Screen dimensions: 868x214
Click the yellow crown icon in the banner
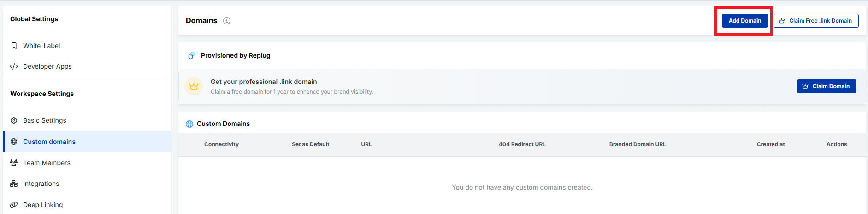click(x=194, y=86)
